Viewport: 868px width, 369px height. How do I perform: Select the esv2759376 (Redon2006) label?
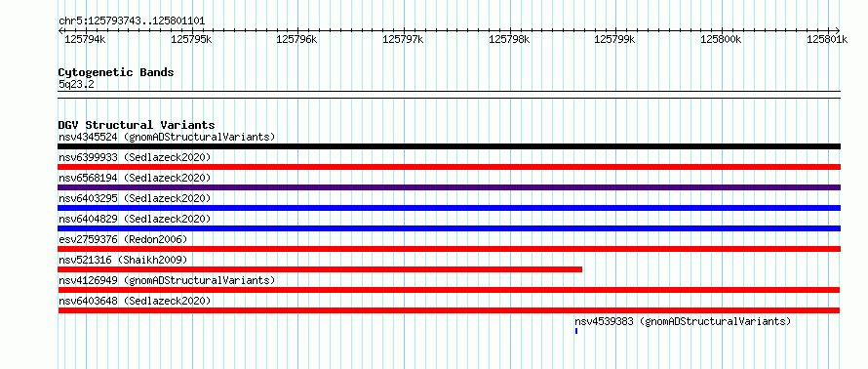(123, 239)
